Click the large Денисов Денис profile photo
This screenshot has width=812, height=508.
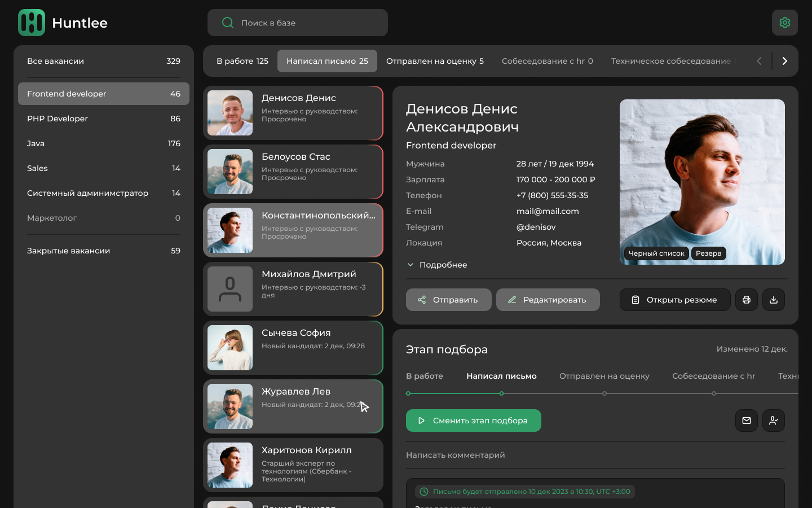click(x=702, y=182)
